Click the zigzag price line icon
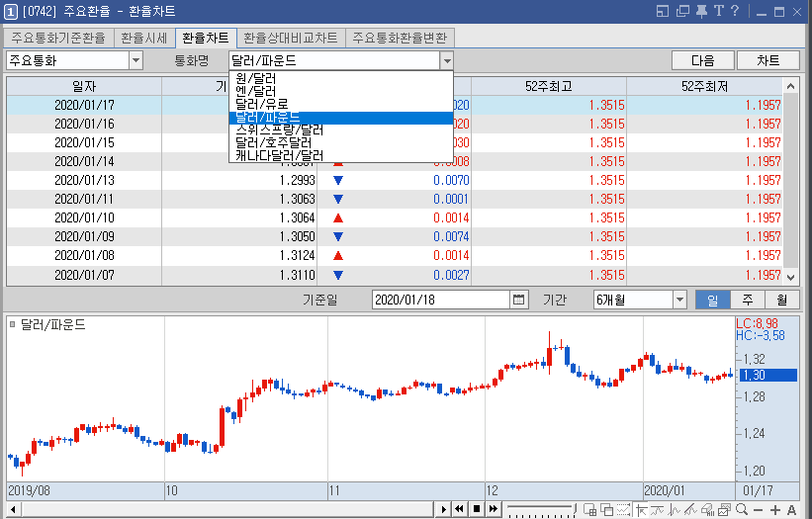The image size is (812, 519). tap(674, 510)
